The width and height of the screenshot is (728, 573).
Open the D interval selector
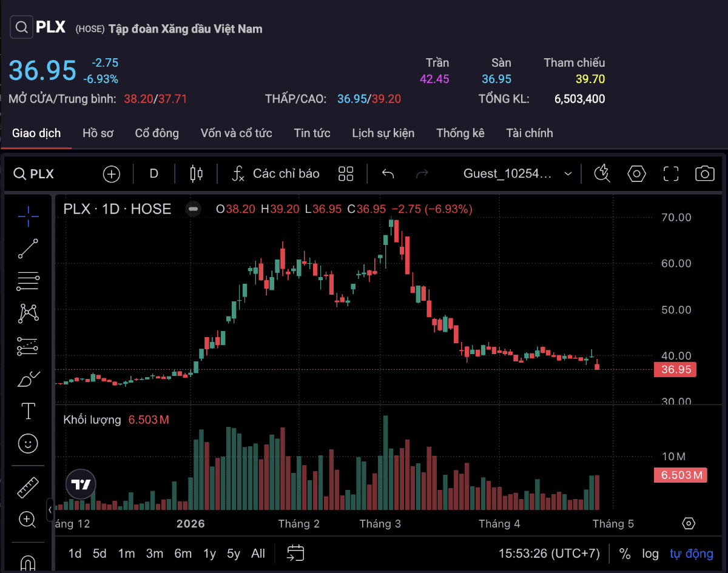(x=153, y=173)
